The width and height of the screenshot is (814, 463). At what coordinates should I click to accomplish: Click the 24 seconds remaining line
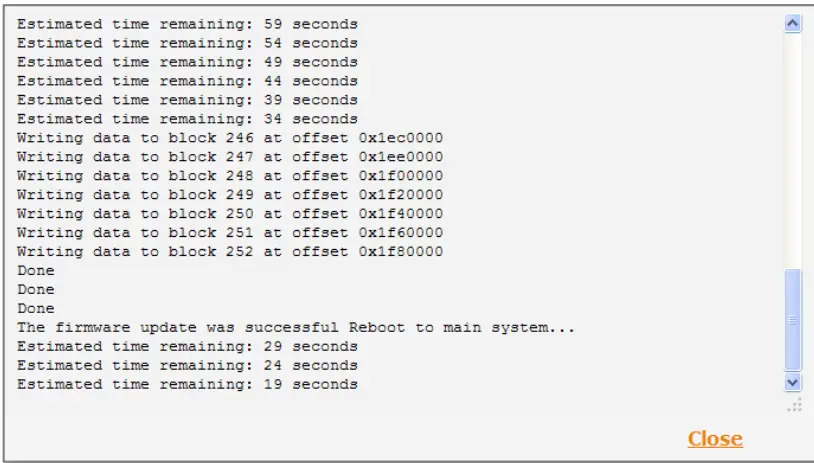187,365
